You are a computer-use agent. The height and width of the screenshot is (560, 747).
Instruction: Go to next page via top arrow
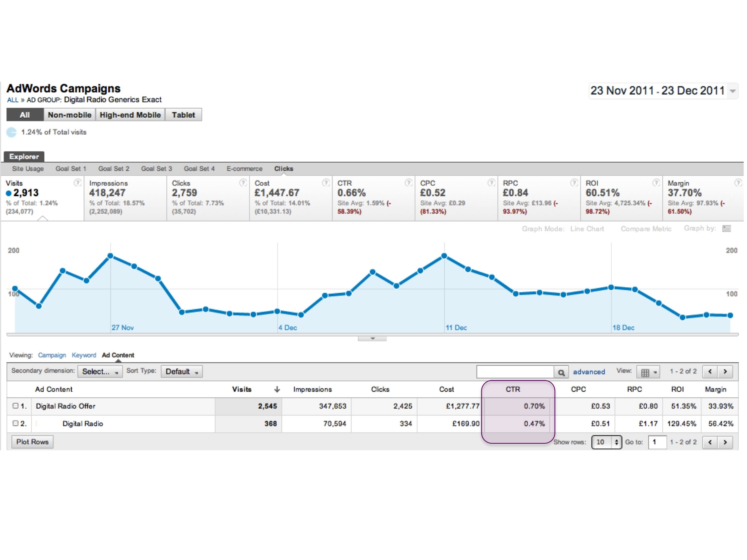[x=725, y=372]
